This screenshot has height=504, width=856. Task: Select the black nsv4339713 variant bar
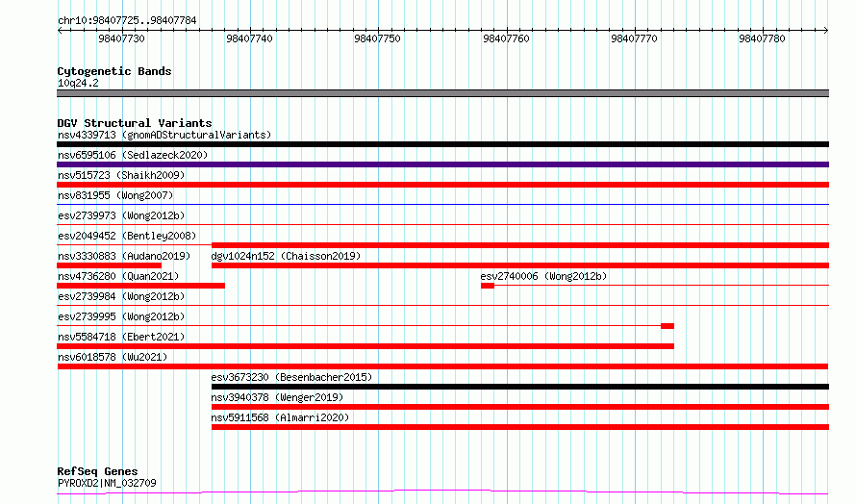pos(442,144)
